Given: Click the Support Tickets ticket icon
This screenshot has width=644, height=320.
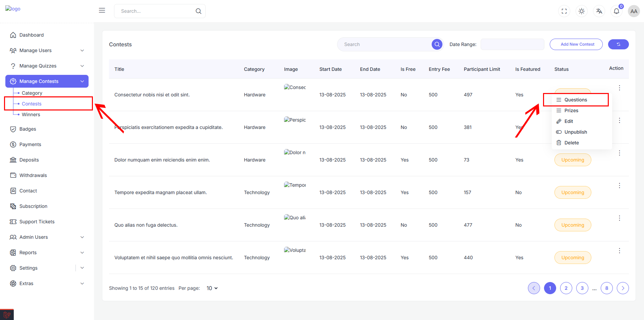Looking at the screenshot, I should 13,222.
